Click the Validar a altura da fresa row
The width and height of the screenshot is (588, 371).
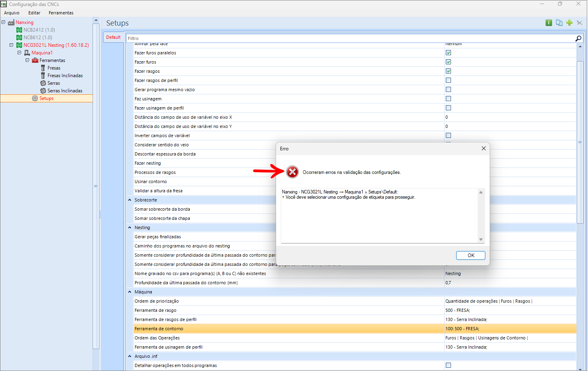click(x=205, y=191)
